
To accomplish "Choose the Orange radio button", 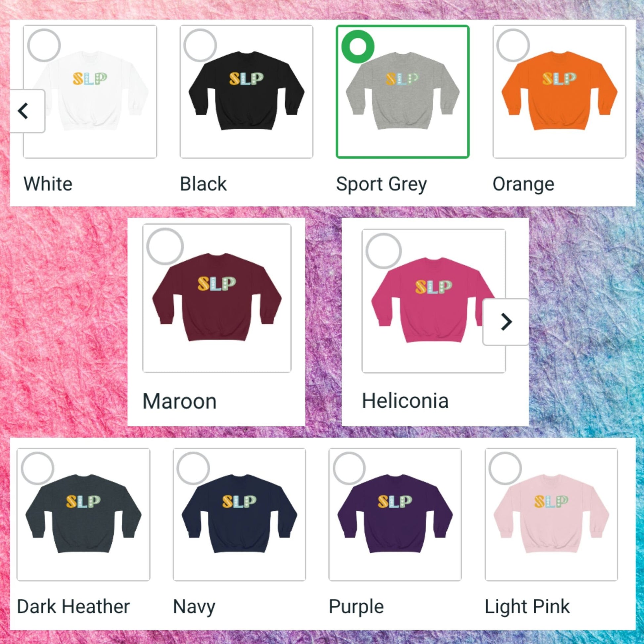I will point(513,46).
